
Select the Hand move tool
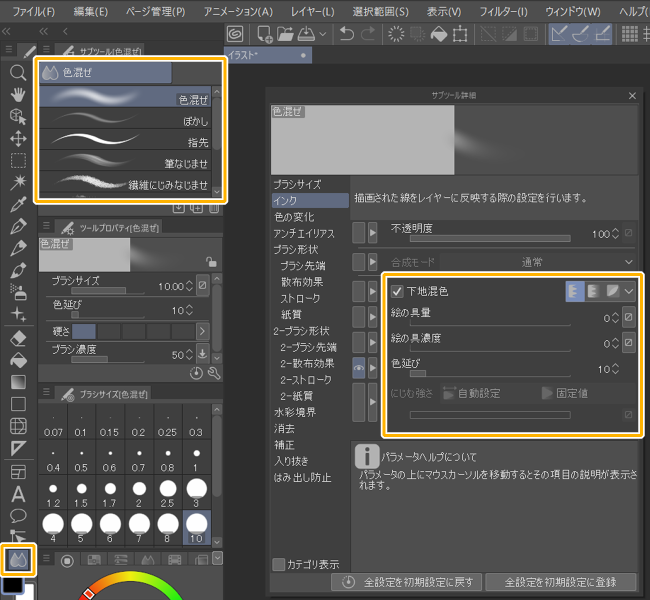pyautogui.click(x=18, y=95)
